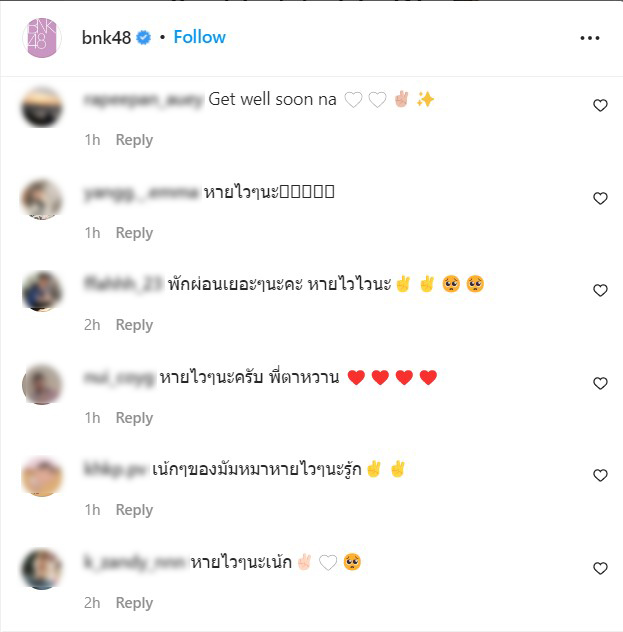Open the three-dot more options menu
The width and height of the screenshot is (623, 632).
[590, 38]
